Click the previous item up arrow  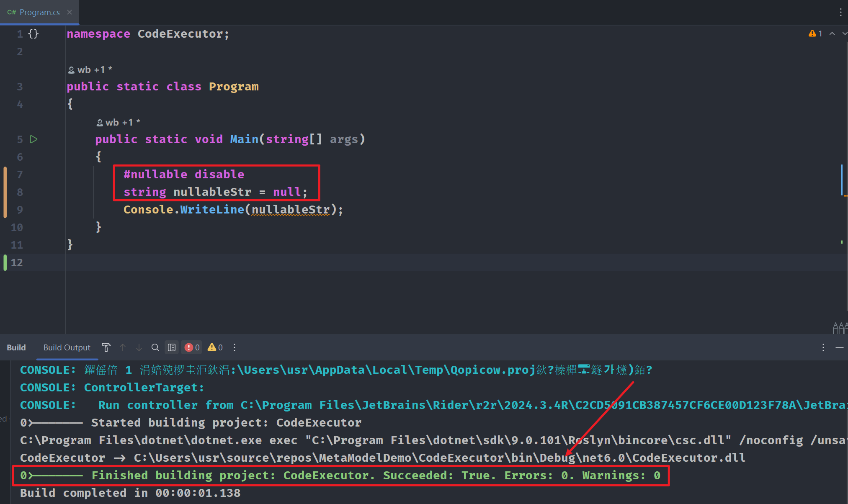coord(123,347)
